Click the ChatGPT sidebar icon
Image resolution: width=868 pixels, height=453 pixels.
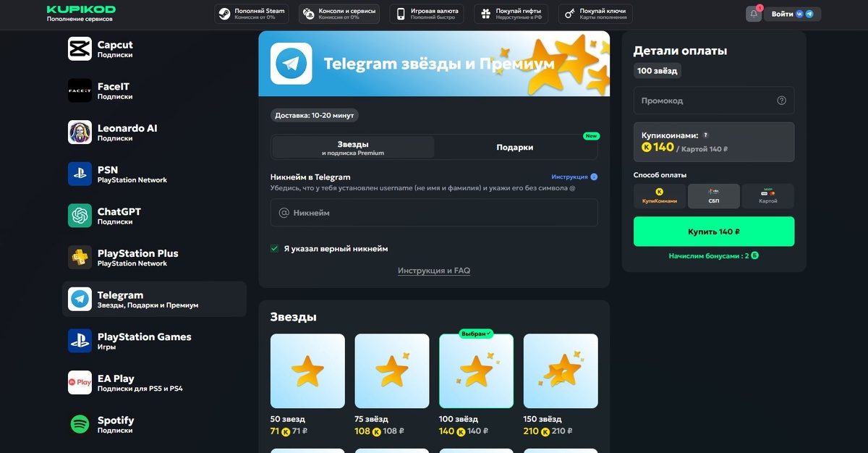tap(80, 216)
